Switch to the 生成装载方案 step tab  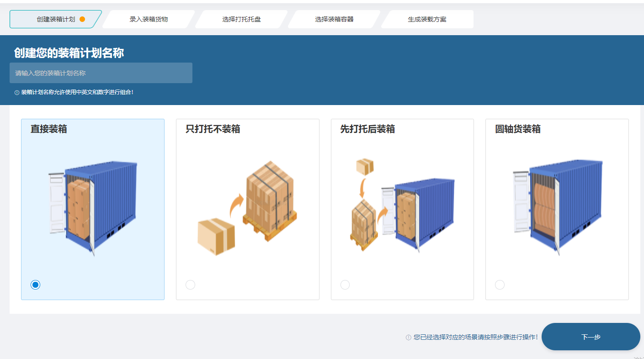427,19
